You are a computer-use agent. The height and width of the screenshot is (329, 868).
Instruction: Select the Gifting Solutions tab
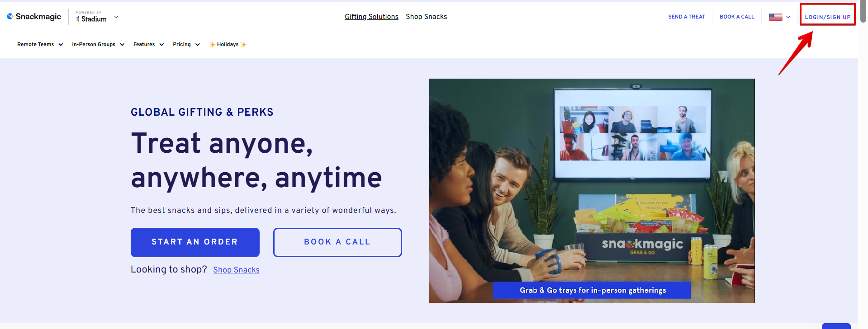click(x=371, y=17)
